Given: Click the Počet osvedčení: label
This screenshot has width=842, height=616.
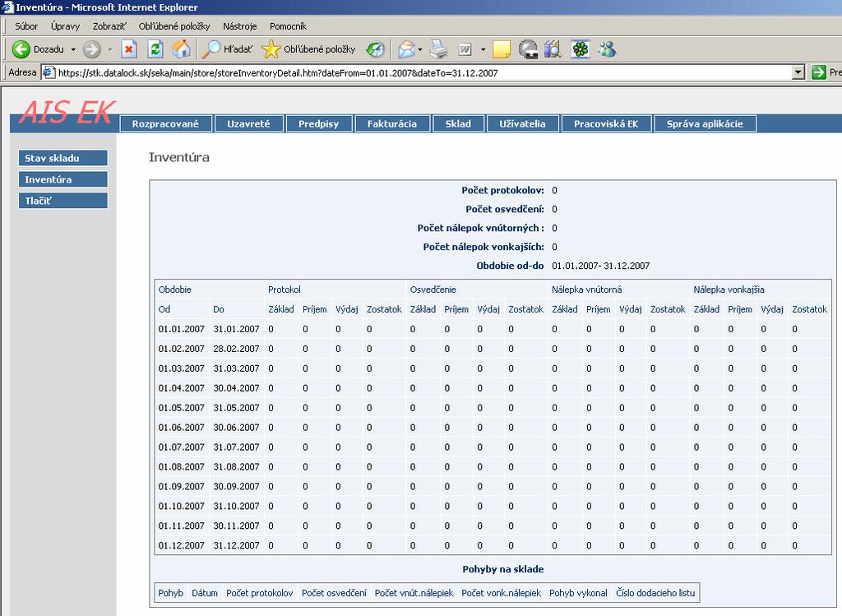Looking at the screenshot, I should pyautogui.click(x=505, y=209).
